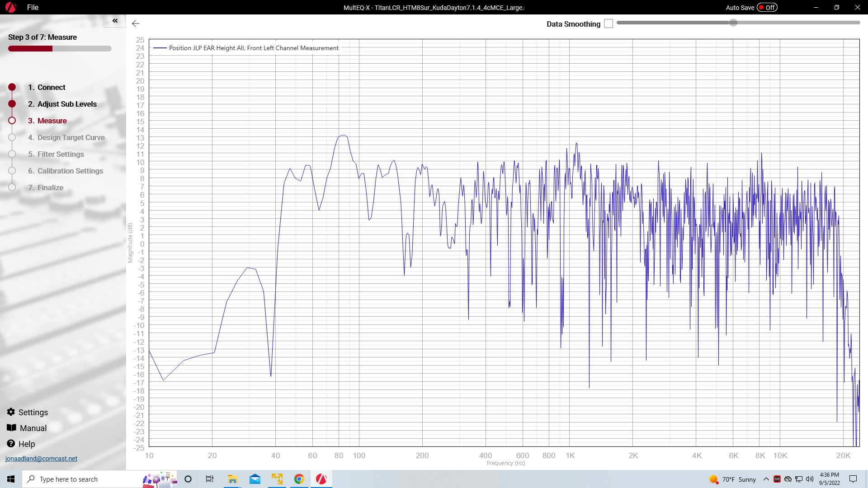Click the filled circle marker for Connect

click(x=12, y=87)
